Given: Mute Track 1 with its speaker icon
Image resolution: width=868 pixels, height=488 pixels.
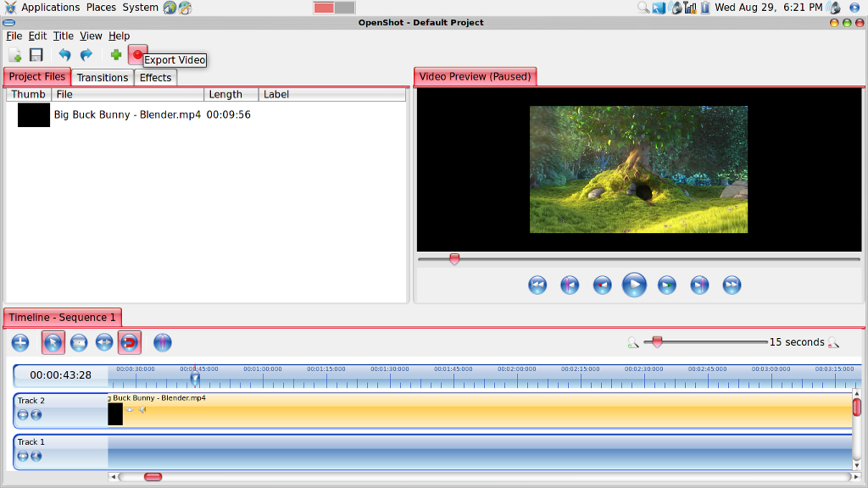Looking at the screenshot, I should [36, 456].
